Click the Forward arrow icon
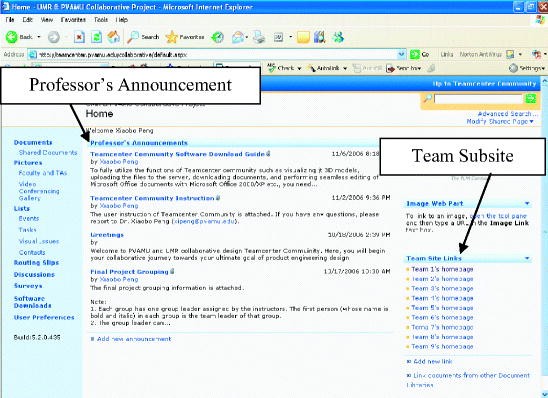The image size is (548, 398). tap(53, 37)
